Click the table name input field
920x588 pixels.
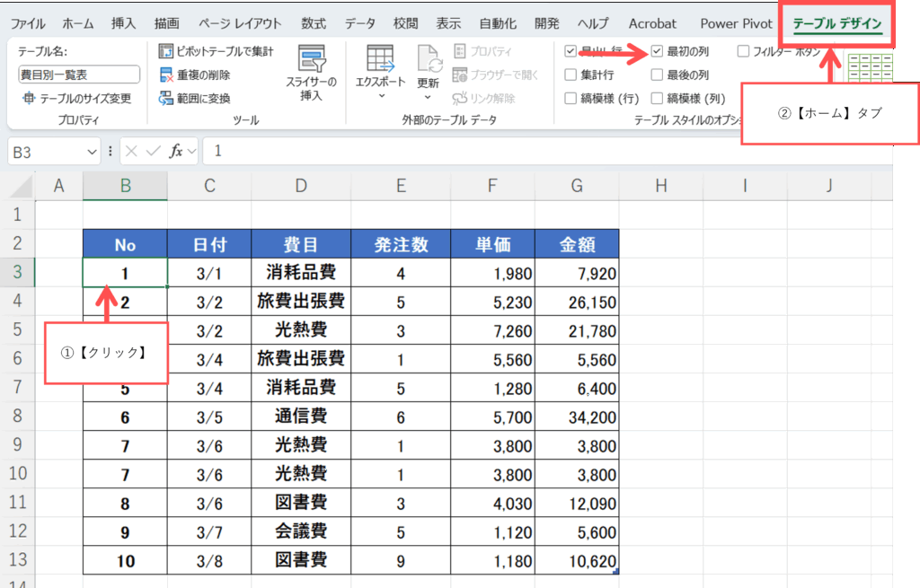coord(79,75)
